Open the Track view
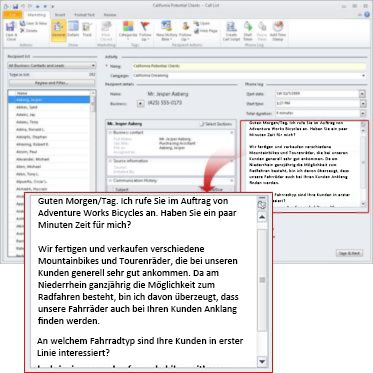The image size is (373, 373). [x=87, y=30]
